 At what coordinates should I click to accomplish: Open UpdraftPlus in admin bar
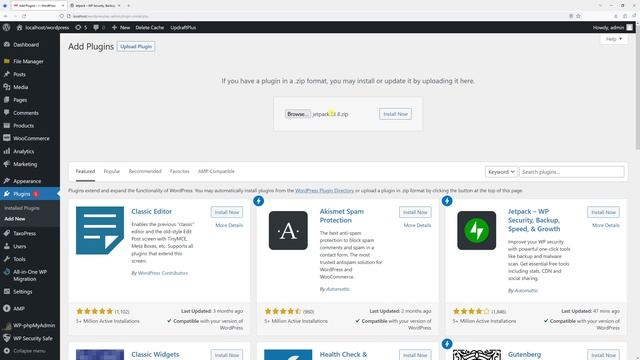pos(183,27)
